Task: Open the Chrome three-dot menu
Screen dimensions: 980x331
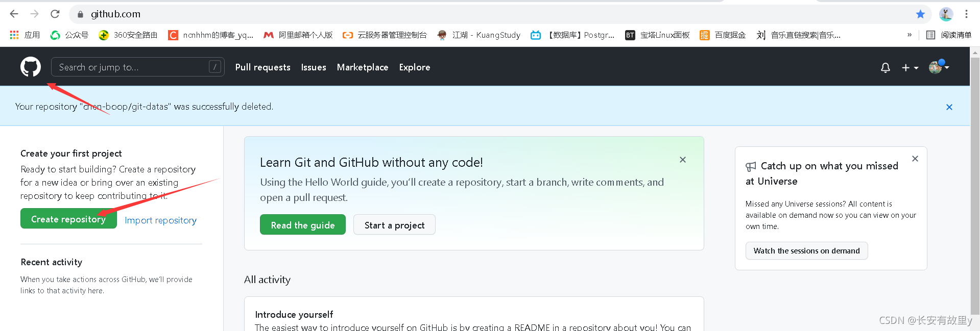Action: coord(966,14)
